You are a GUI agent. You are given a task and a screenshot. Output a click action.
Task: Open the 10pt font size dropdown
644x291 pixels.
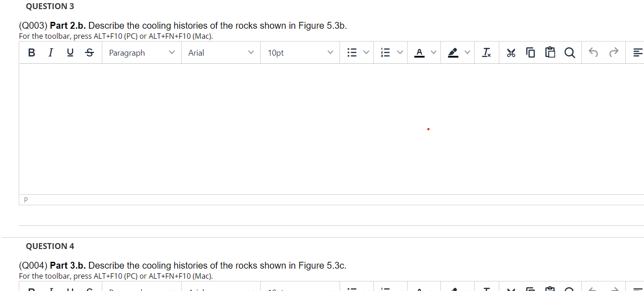click(x=300, y=52)
